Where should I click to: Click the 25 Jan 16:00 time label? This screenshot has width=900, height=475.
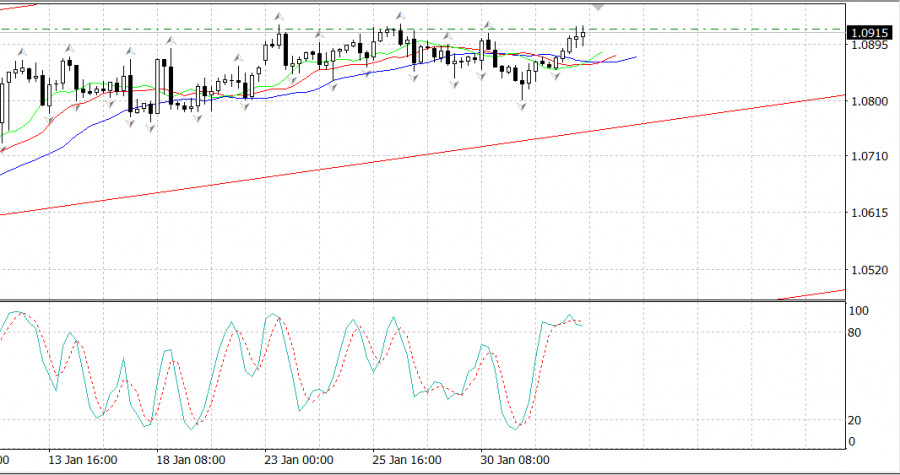coord(407,460)
